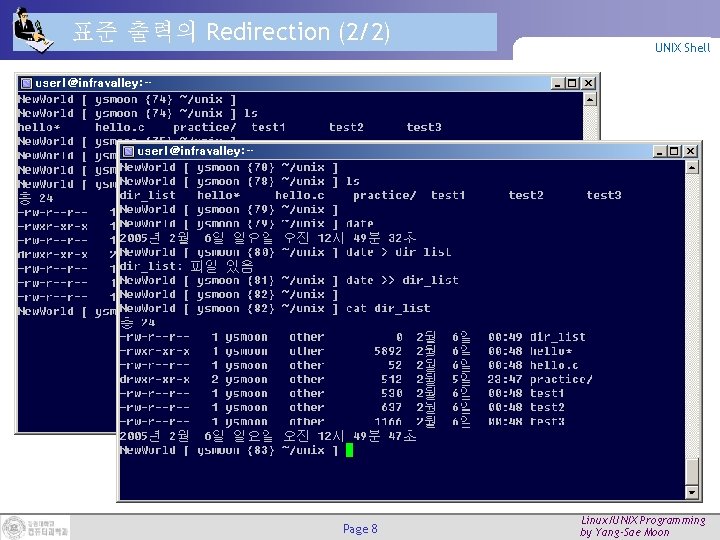Close the back terminal window
Screen dimensions: 720x540
pyautogui.click(x=588, y=83)
